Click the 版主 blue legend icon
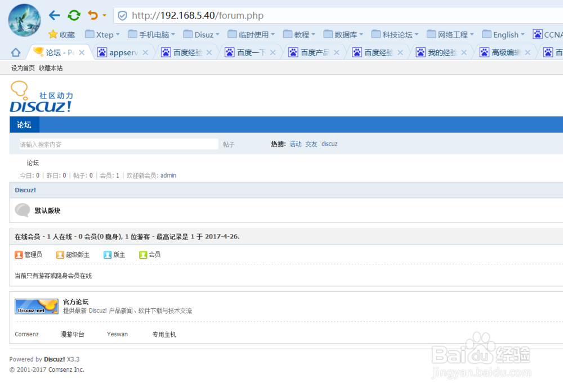563x392 pixels. coord(109,254)
